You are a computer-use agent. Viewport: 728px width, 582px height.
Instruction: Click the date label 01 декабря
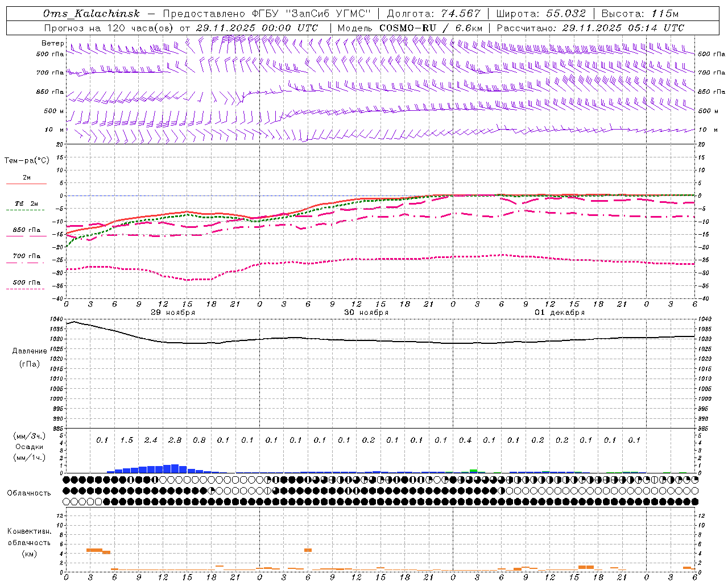[x=560, y=313]
